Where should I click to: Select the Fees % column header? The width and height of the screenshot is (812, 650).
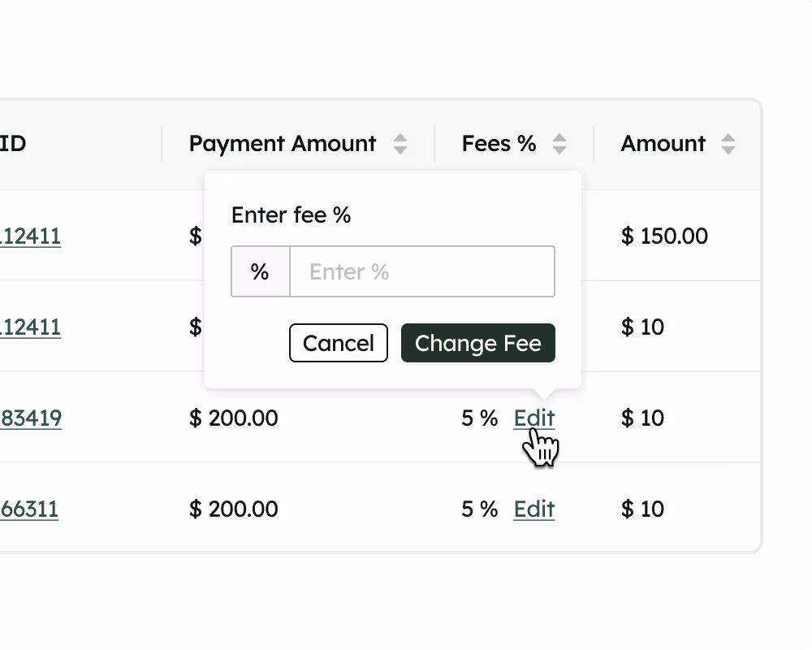[499, 144]
